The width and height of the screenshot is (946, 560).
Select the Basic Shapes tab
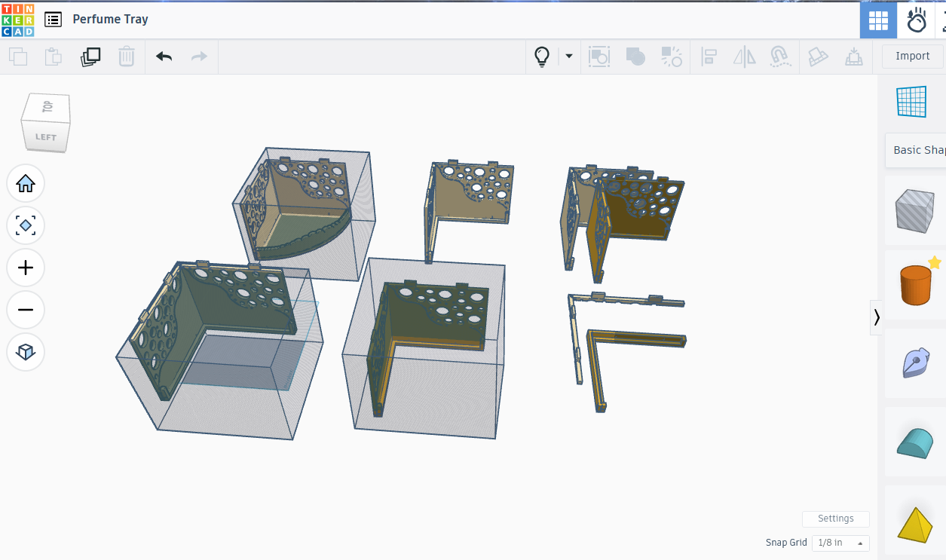[x=918, y=150]
